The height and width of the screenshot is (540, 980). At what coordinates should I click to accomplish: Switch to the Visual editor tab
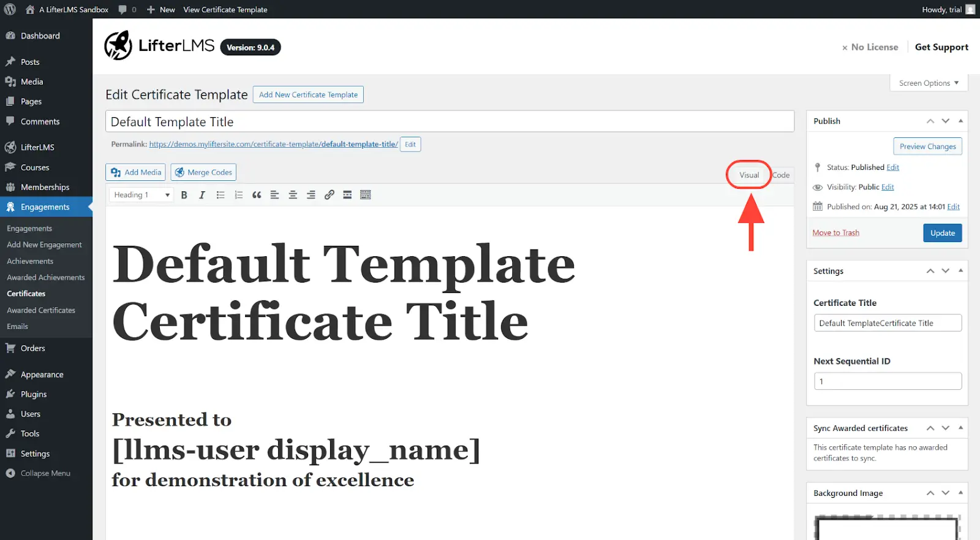click(x=748, y=175)
